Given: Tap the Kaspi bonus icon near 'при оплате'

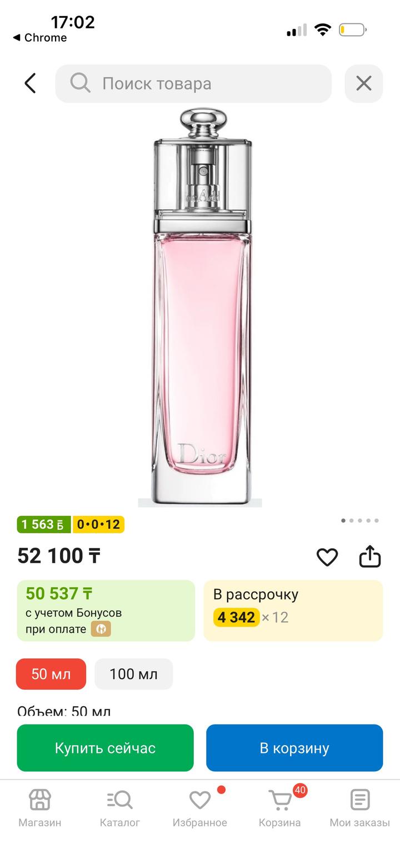Looking at the screenshot, I should click(x=101, y=629).
